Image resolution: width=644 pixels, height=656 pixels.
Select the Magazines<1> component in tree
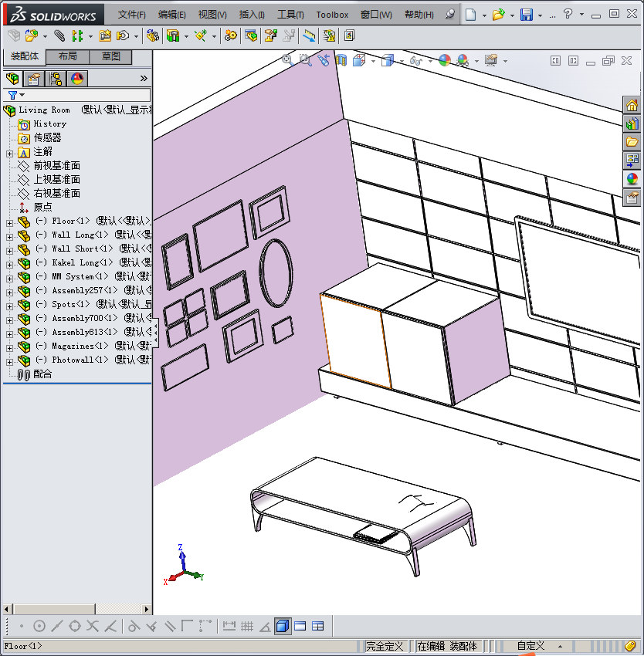80,346
